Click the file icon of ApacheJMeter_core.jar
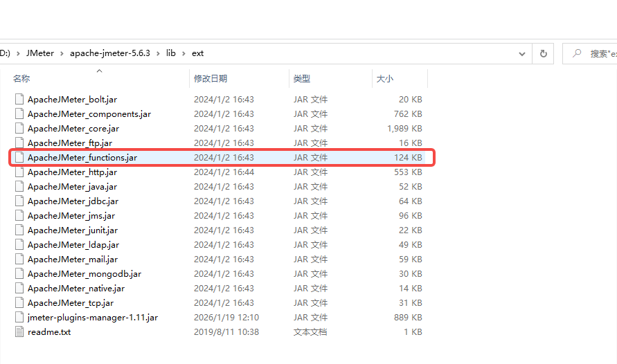The width and height of the screenshot is (617, 364). point(19,128)
